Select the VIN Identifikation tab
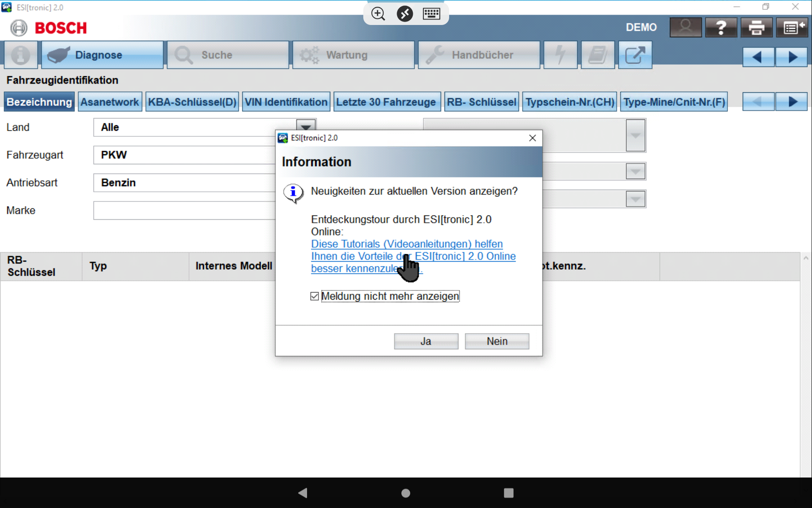The width and height of the screenshot is (812, 508). (286, 102)
